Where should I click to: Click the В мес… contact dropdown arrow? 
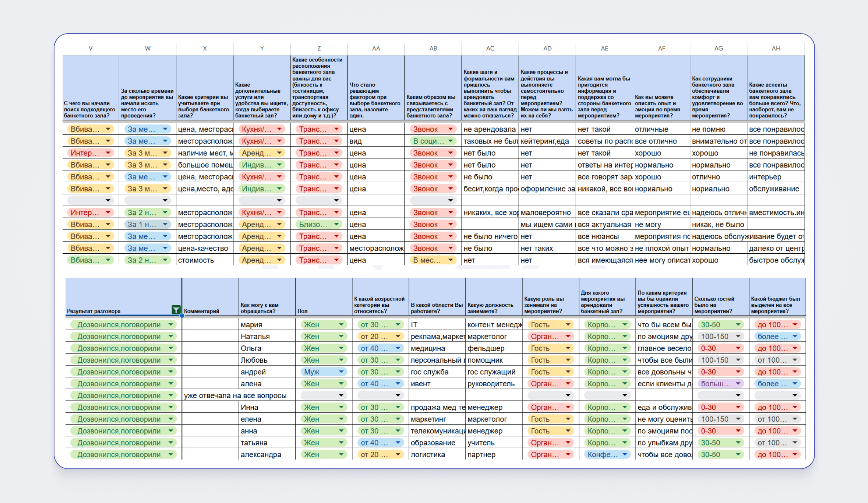coord(451,260)
